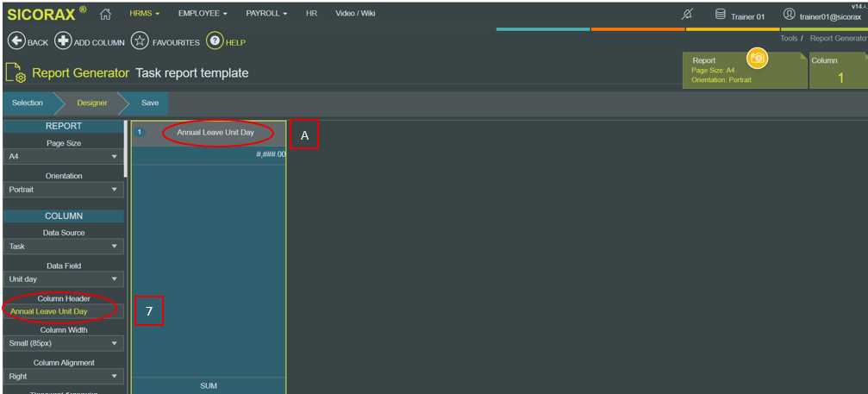Image resolution: width=868 pixels, height=394 pixels.
Task: Click the crossed-out pin icon in header
Action: [687, 15]
